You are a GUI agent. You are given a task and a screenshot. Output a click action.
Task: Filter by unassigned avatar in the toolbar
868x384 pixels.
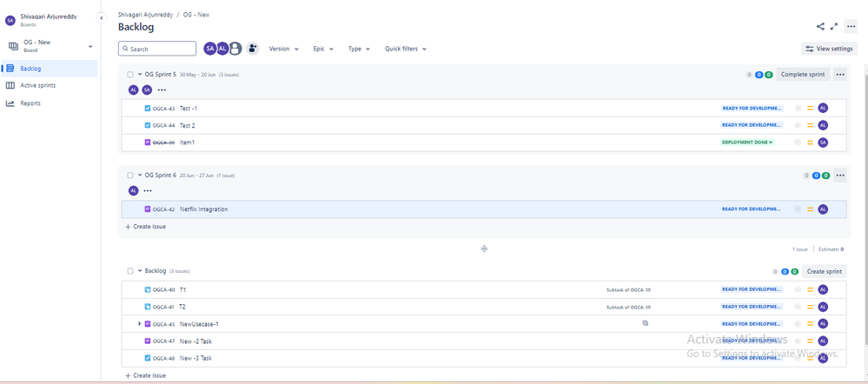click(235, 49)
